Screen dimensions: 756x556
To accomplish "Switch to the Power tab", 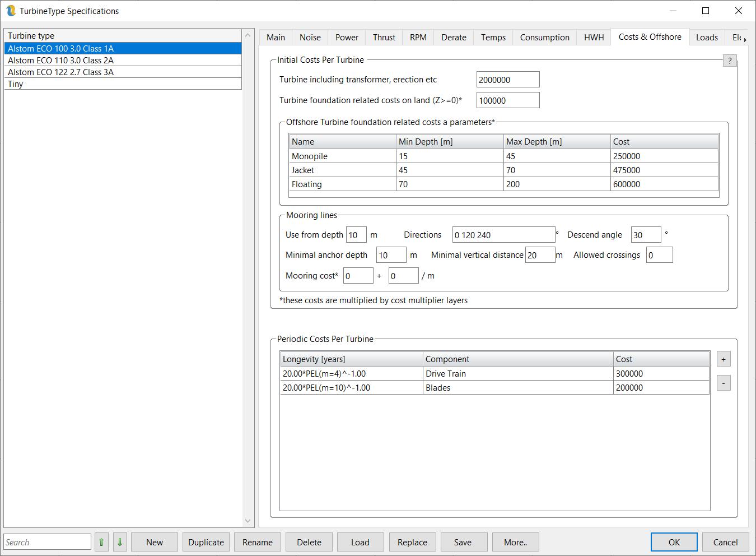I will 347,38.
